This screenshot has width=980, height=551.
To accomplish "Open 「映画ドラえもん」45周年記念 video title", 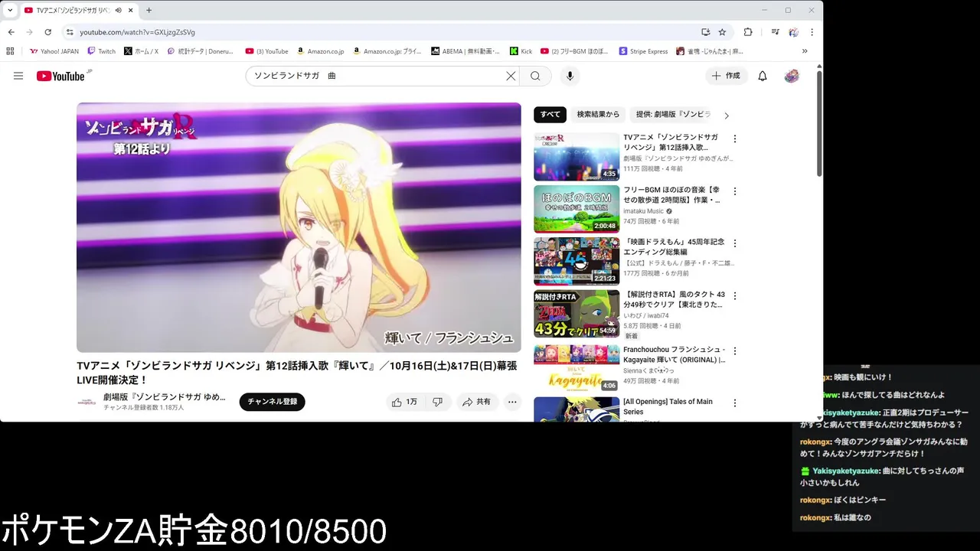I will click(674, 247).
